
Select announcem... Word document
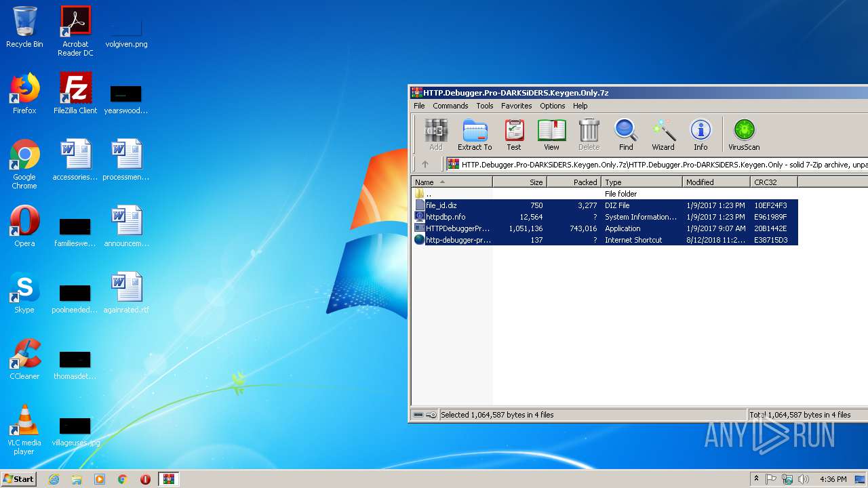pyautogui.click(x=126, y=226)
